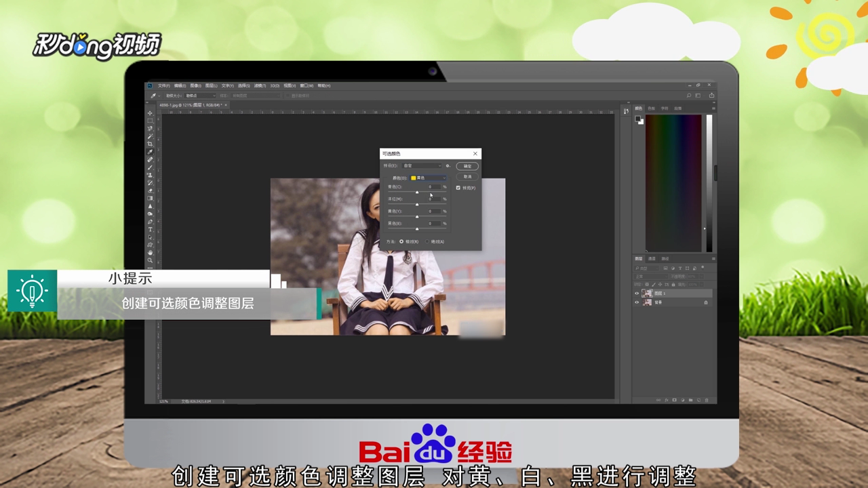
Task: Select the Move tool
Action: (x=150, y=113)
